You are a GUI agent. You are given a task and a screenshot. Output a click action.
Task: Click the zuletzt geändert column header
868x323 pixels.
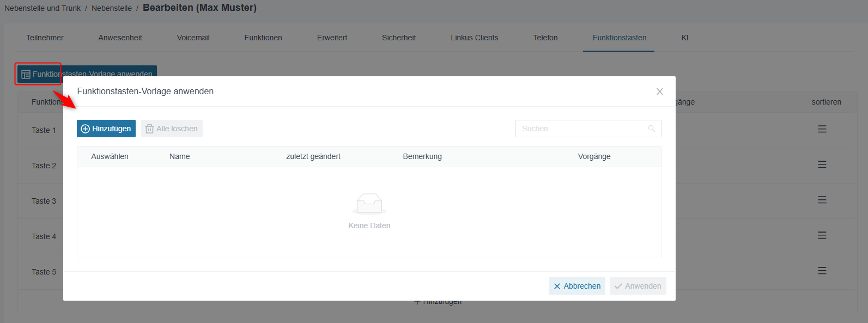[313, 156]
